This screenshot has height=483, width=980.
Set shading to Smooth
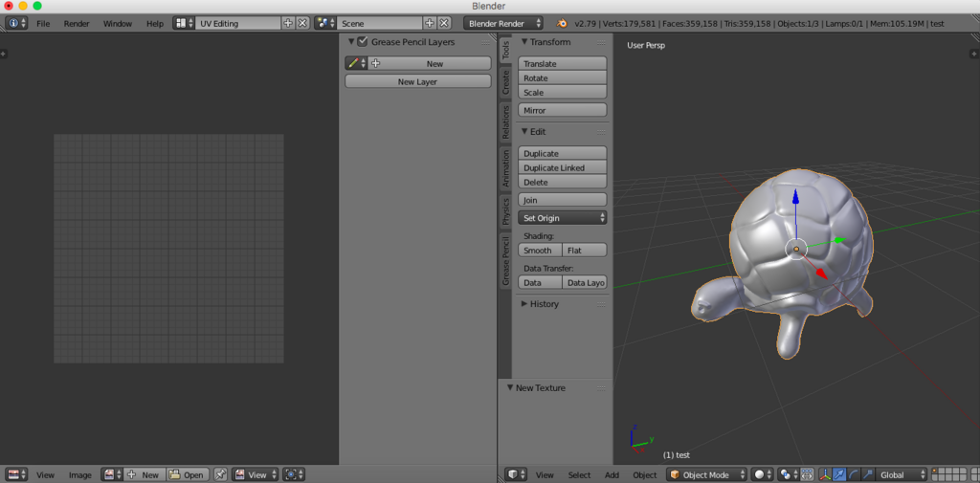click(540, 250)
